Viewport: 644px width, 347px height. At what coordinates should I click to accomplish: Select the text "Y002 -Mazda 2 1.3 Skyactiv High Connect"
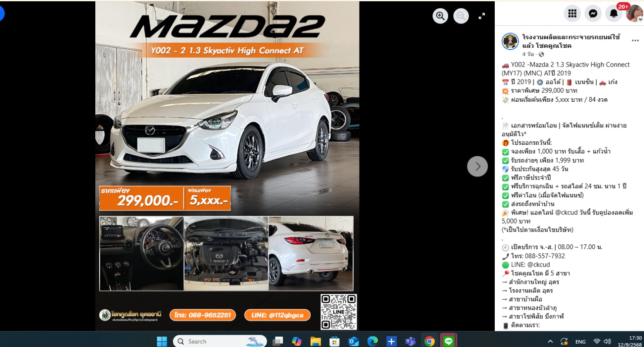click(570, 64)
